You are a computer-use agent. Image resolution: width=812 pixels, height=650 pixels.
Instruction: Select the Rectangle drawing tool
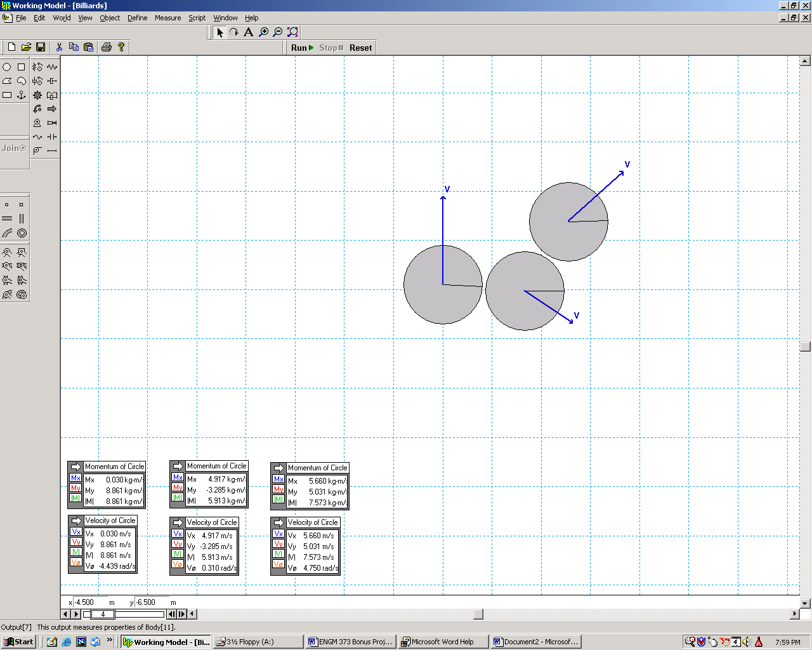tap(7, 95)
